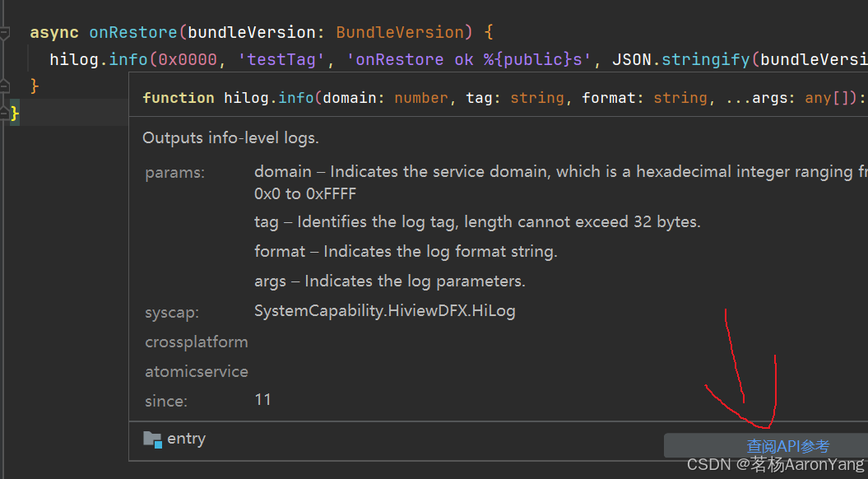The width and height of the screenshot is (868, 479).
Task: Click the 'since:' label
Action: click(166, 401)
